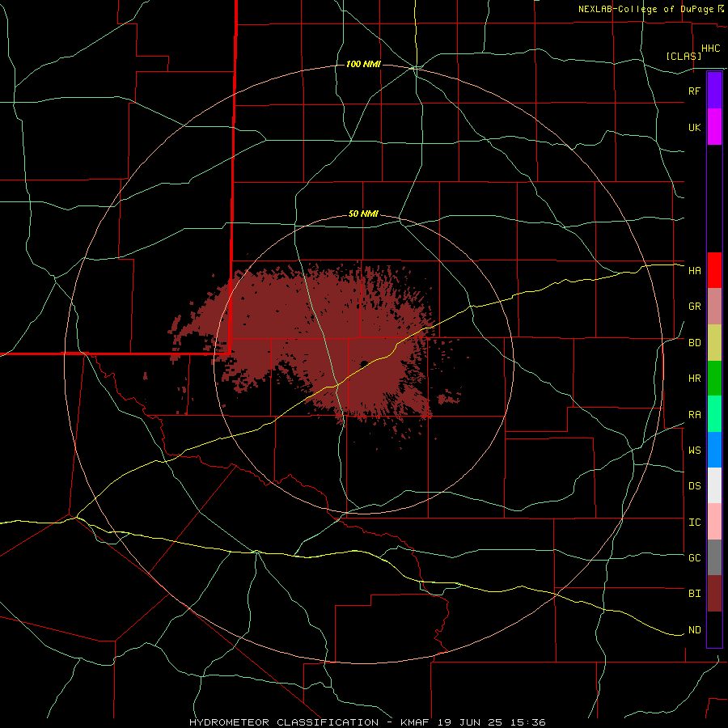Click the purple RF legend swatch
The image size is (728, 728).
coord(714,91)
